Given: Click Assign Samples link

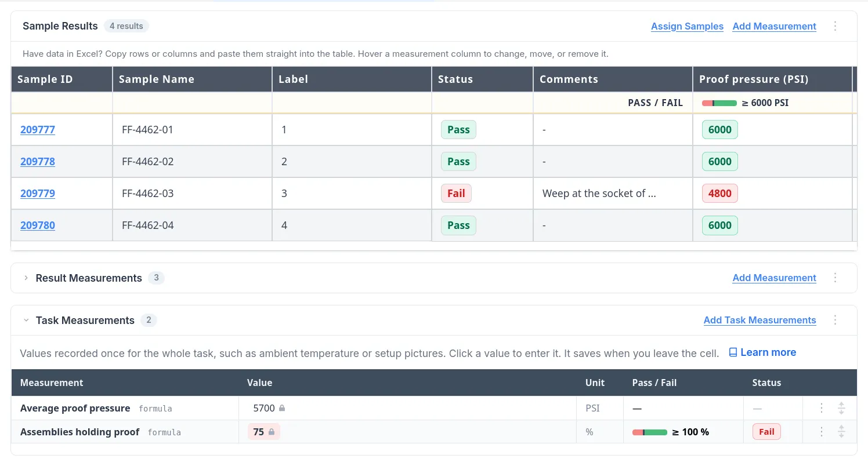Looking at the screenshot, I should pyautogui.click(x=687, y=26).
